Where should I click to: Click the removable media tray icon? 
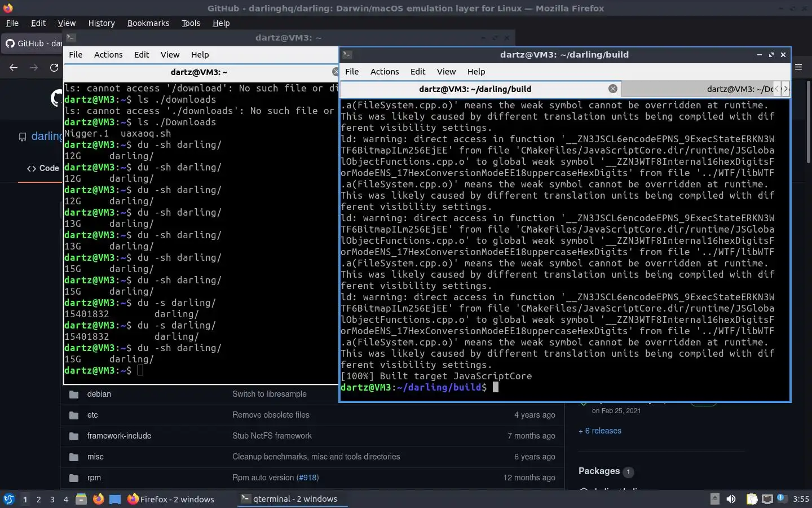714,498
